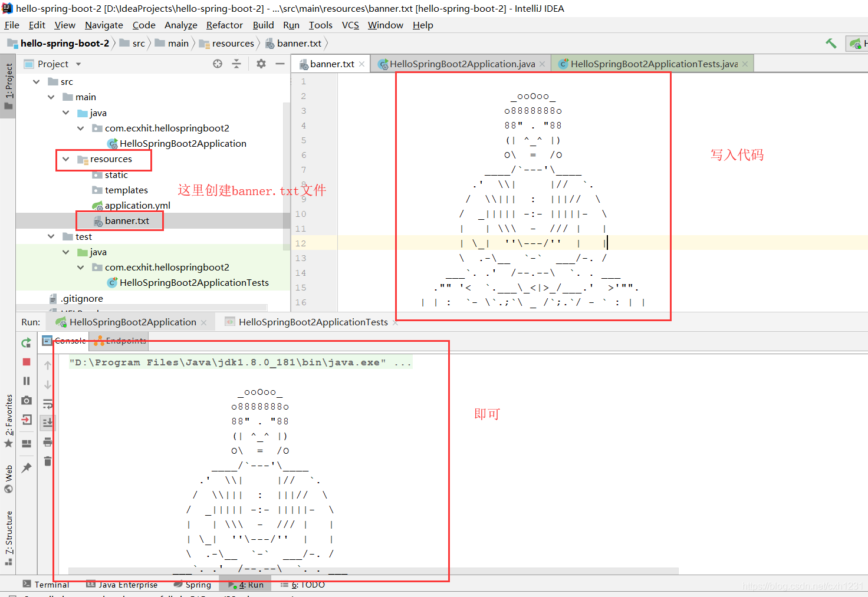
Task: Click the Exit run icon
Action: point(26,420)
